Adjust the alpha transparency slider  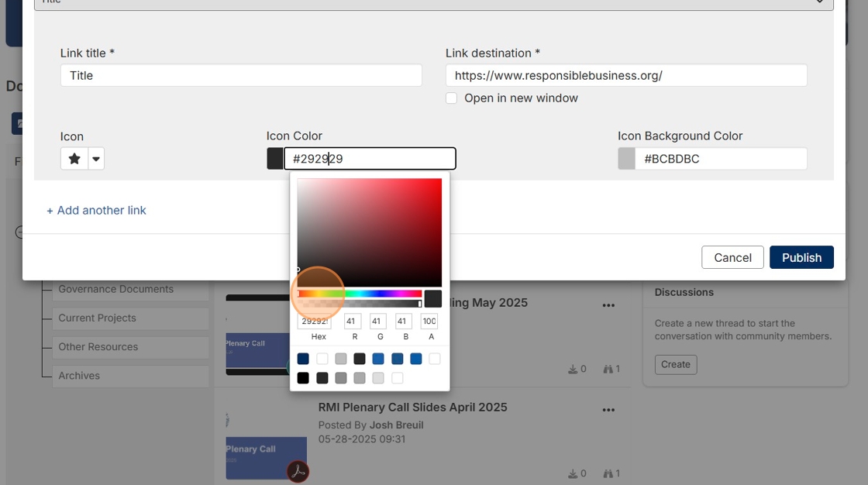click(x=360, y=304)
